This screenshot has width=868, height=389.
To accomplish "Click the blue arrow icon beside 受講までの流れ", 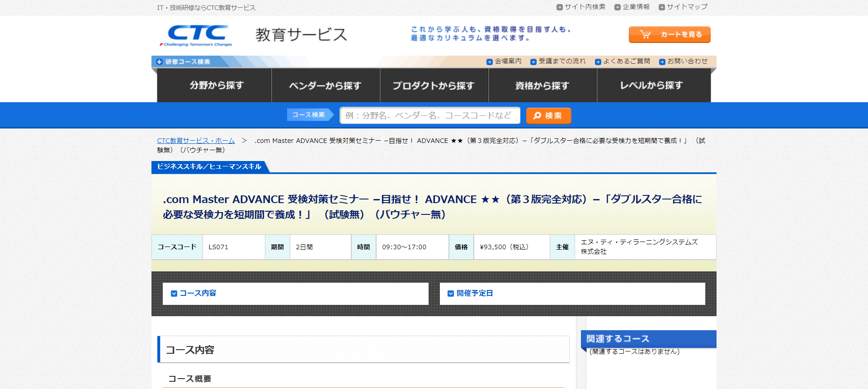I will [533, 62].
